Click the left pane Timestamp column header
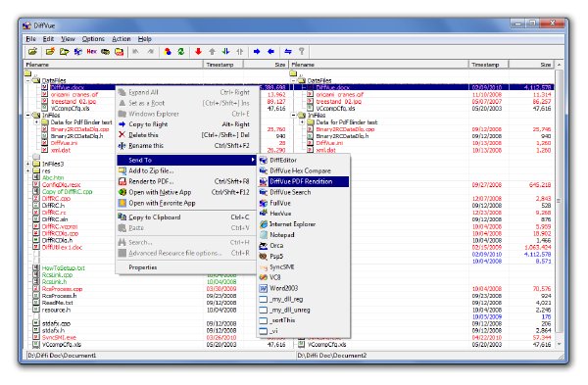The image size is (588, 385). [223, 65]
